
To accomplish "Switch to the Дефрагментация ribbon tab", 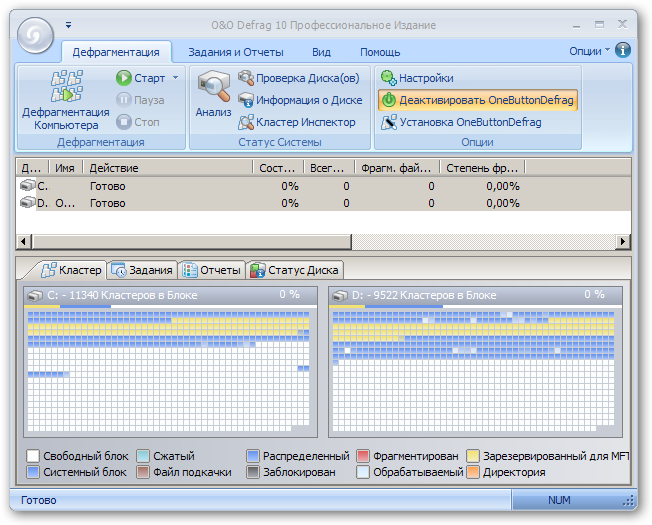I will pos(116,52).
